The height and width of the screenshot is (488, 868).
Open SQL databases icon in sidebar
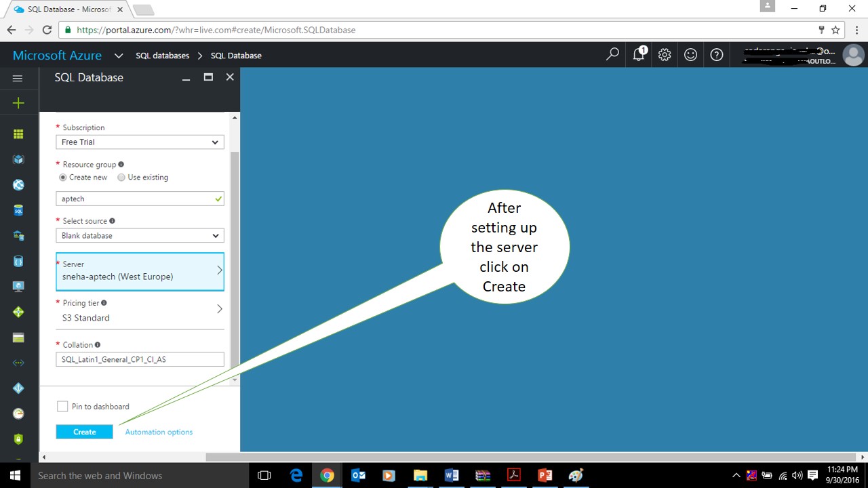point(18,211)
